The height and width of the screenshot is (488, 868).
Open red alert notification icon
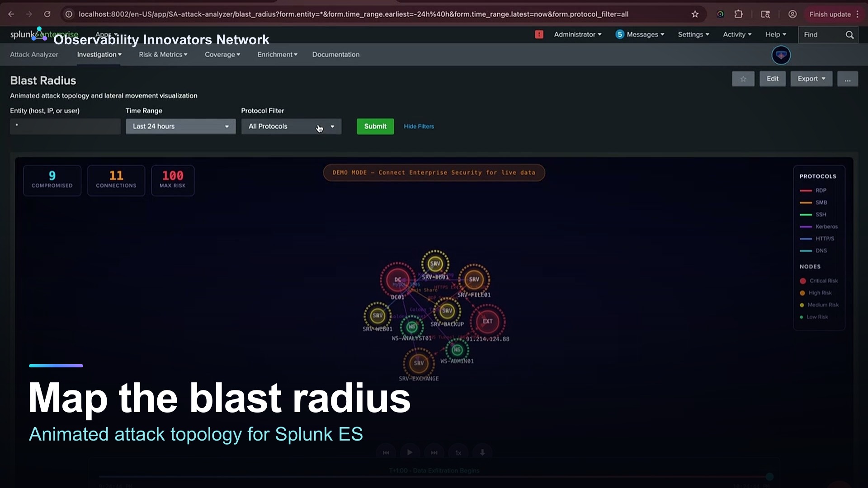tap(539, 34)
